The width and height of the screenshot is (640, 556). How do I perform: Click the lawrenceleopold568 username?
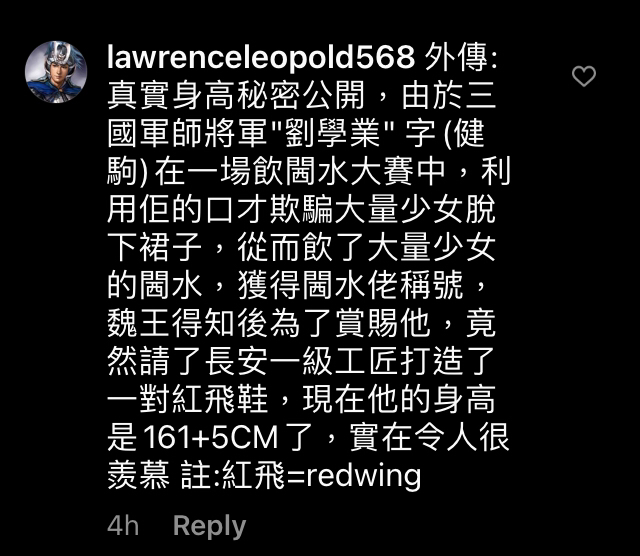(261, 57)
